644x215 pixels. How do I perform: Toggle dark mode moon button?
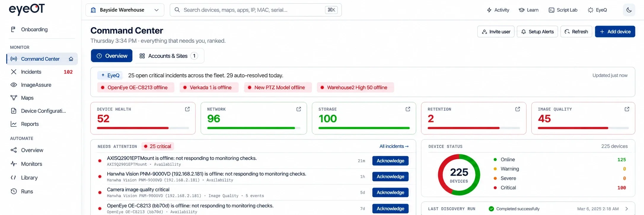pos(629,10)
